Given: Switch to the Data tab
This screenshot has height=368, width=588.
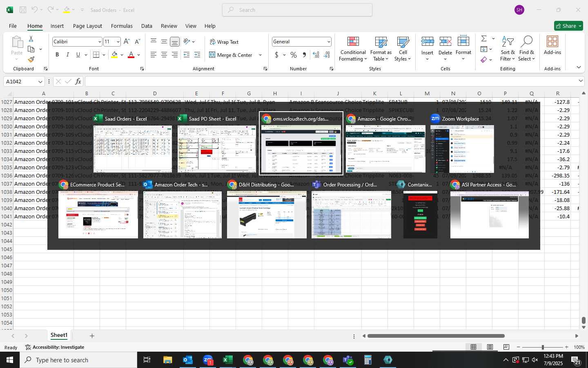Looking at the screenshot, I should point(147,26).
